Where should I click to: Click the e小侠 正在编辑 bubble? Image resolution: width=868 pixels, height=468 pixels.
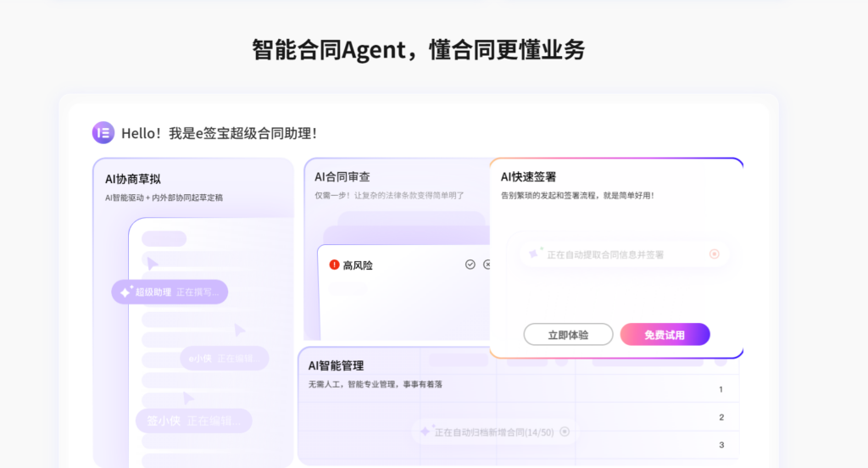224,359
